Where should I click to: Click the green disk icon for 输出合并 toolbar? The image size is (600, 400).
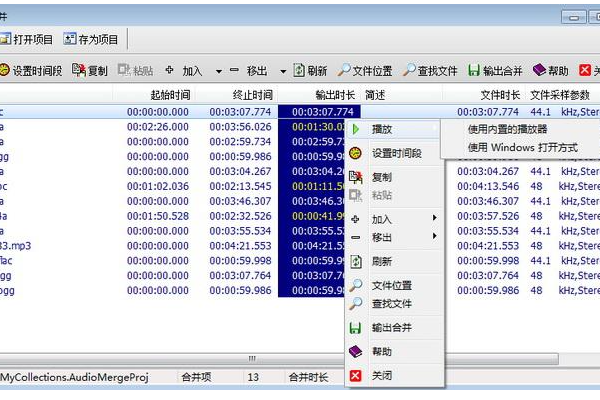point(474,70)
